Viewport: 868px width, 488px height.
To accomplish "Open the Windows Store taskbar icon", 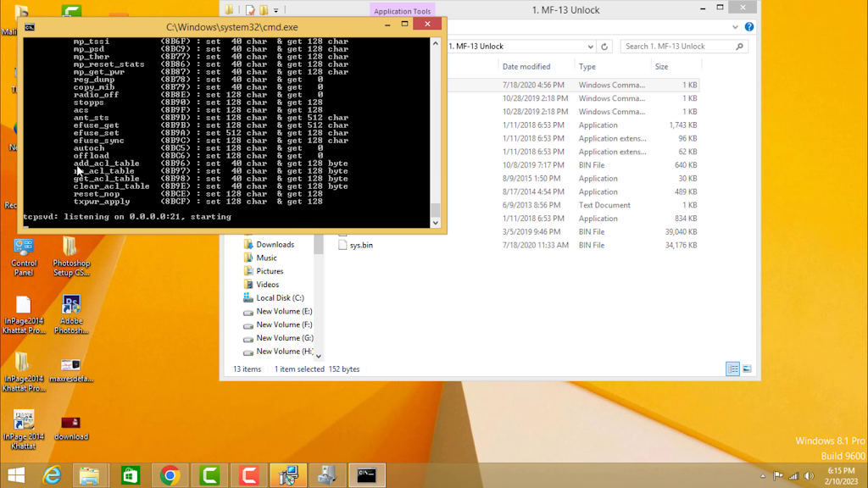I will click(x=130, y=475).
